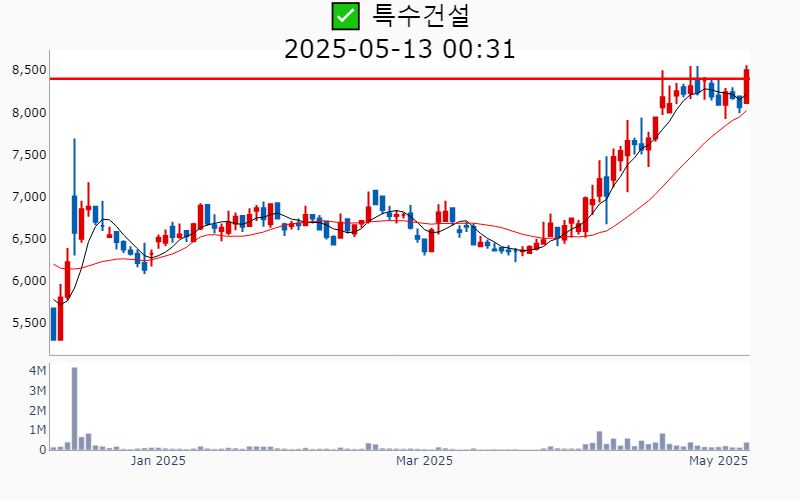800x500 pixels.
Task: Click the 6,500 price axis label
Action: coord(29,239)
